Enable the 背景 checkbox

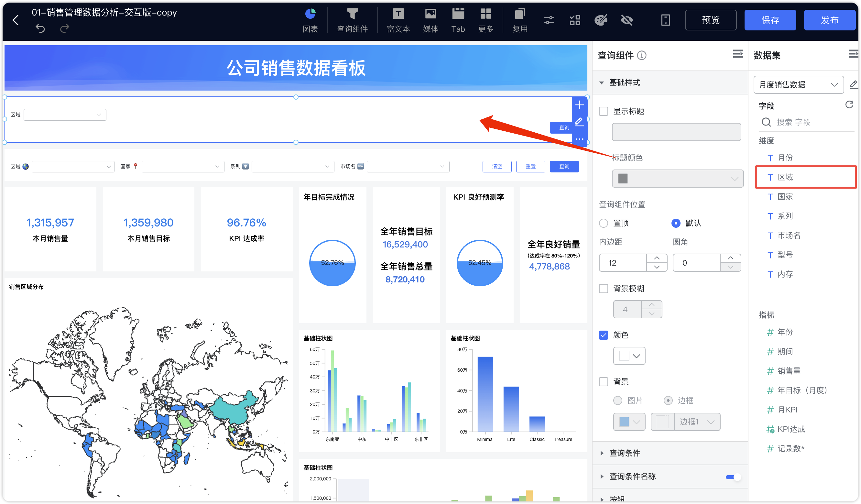point(604,382)
